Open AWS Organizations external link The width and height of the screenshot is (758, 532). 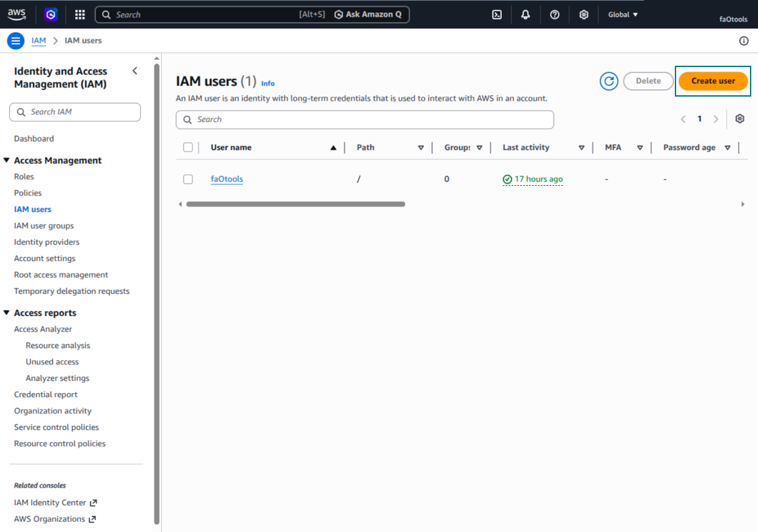(x=55, y=519)
